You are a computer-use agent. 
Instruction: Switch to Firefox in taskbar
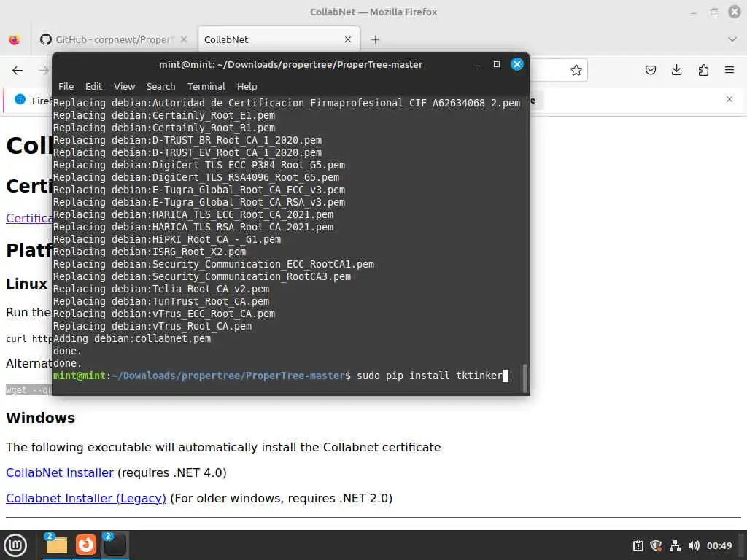86,545
